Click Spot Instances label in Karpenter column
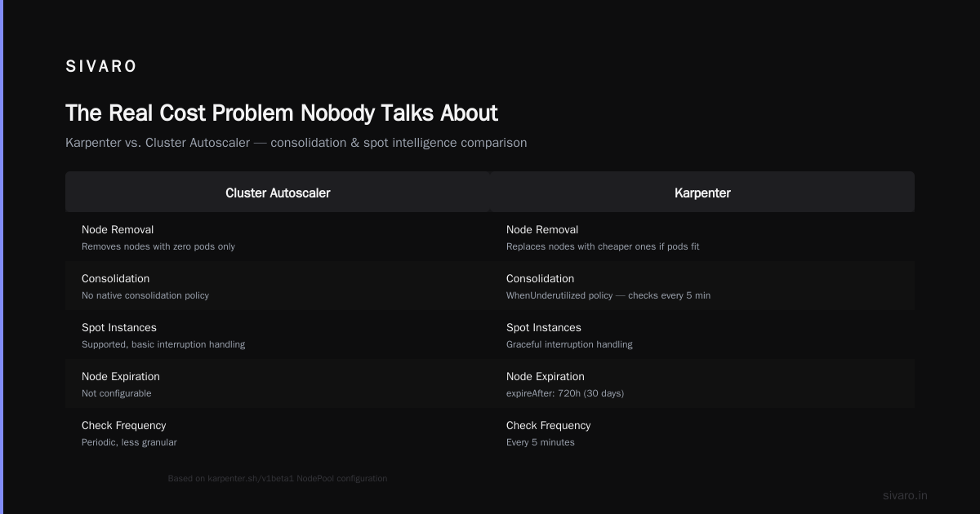Screen dimensions: 980x514 coord(544,328)
